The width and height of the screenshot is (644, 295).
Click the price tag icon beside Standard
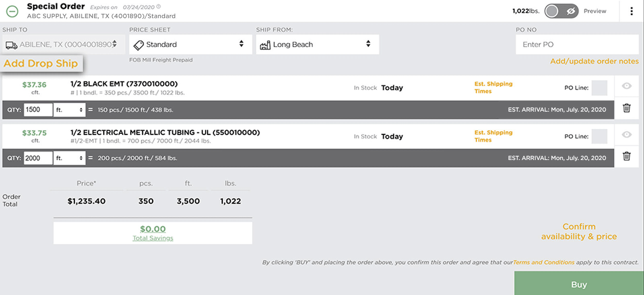pos(138,45)
